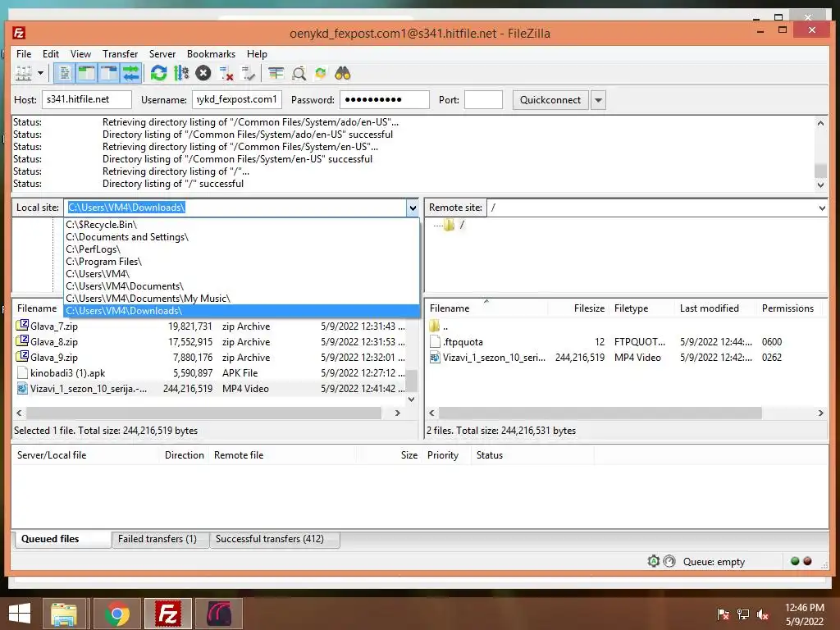
Task: Click the Host input field
Action: click(x=87, y=99)
